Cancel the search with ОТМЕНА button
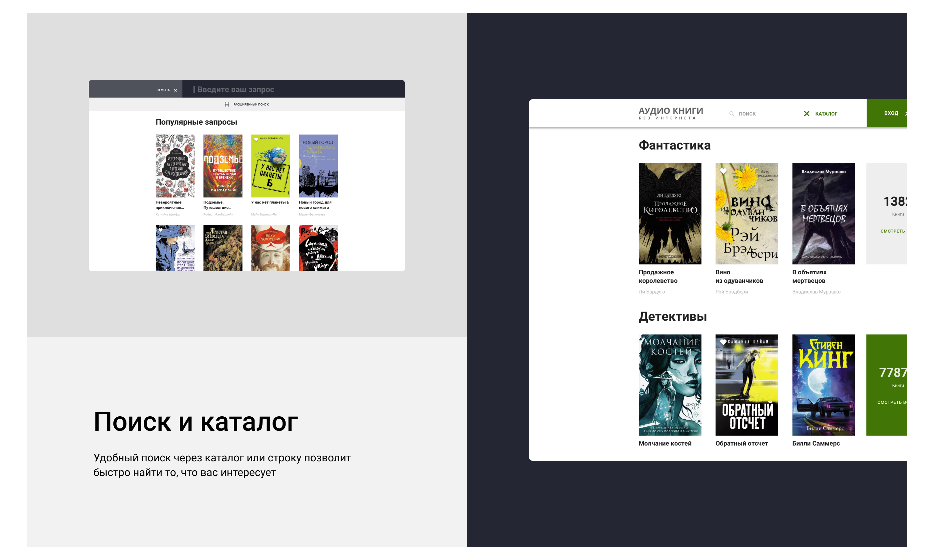 tap(166, 90)
